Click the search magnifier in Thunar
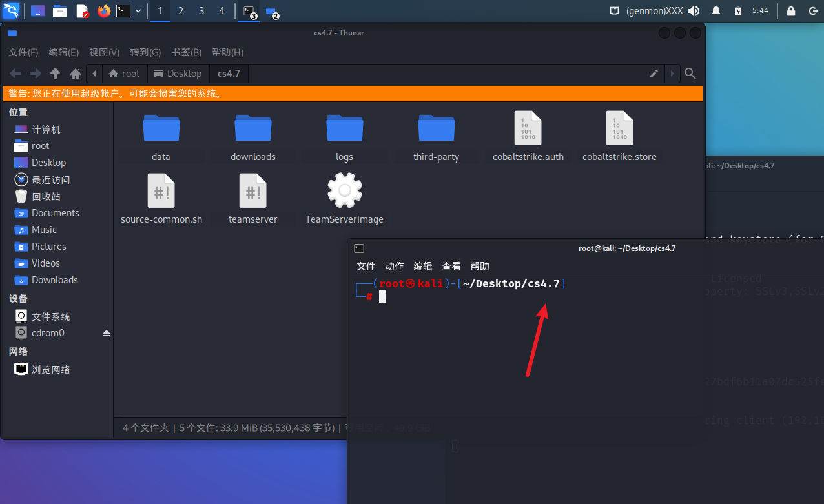 pyautogui.click(x=690, y=74)
